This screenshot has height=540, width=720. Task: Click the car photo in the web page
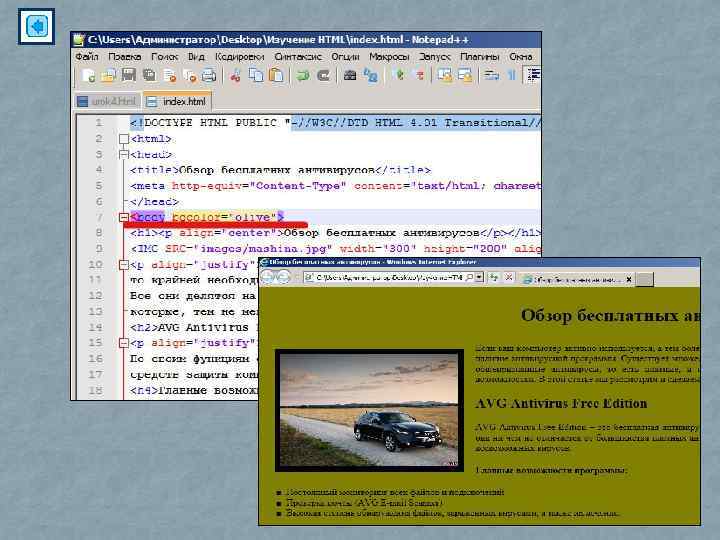pyautogui.click(x=369, y=410)
